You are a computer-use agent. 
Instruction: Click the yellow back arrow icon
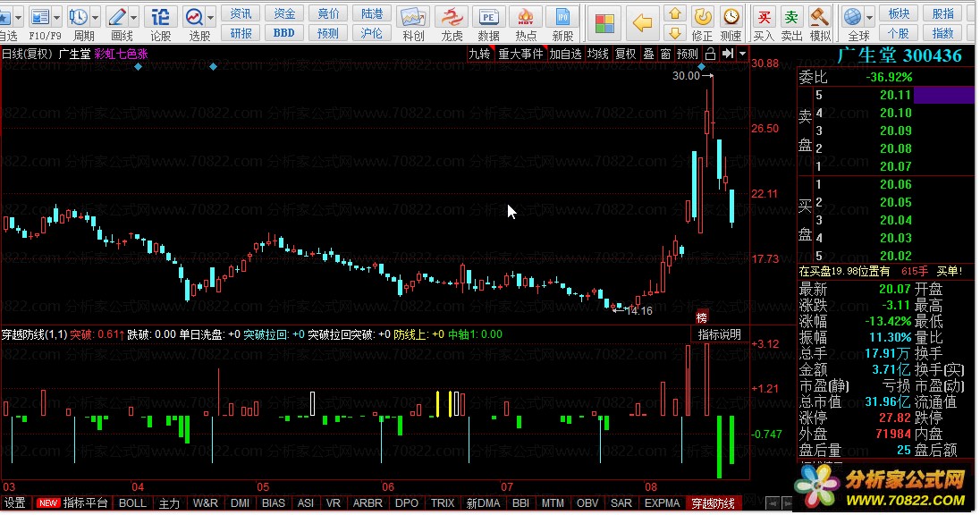pos(643,24)
